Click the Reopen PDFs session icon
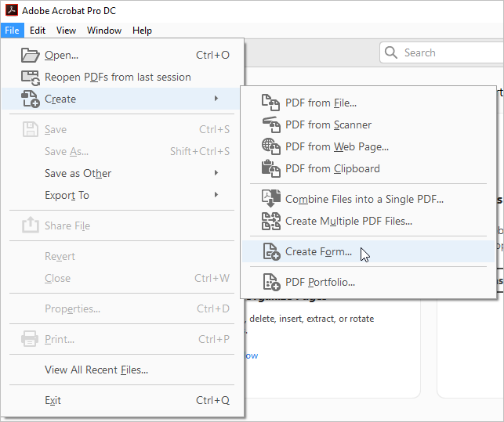 click(x=31, y=78)
